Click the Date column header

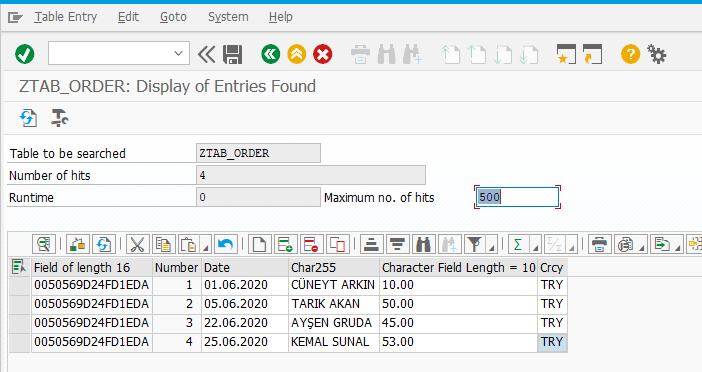(244, 267)
